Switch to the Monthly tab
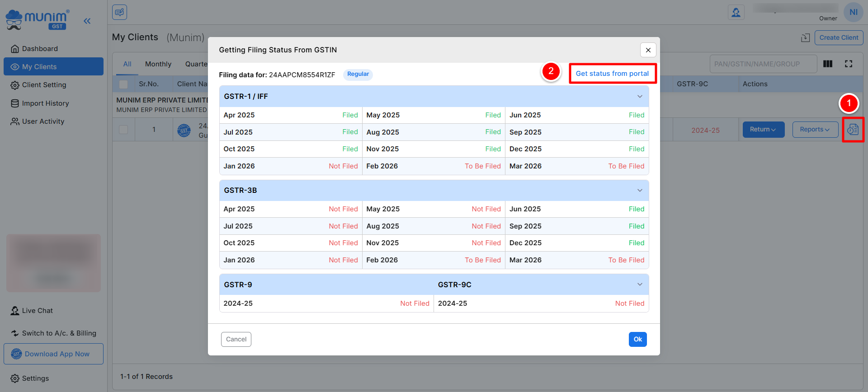 158,64
